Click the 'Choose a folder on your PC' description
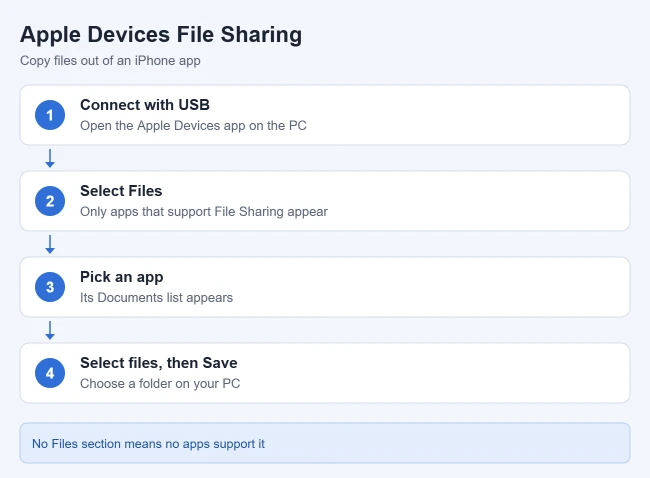The height and width of the screenshot is (478, 650). coord(160,383)
